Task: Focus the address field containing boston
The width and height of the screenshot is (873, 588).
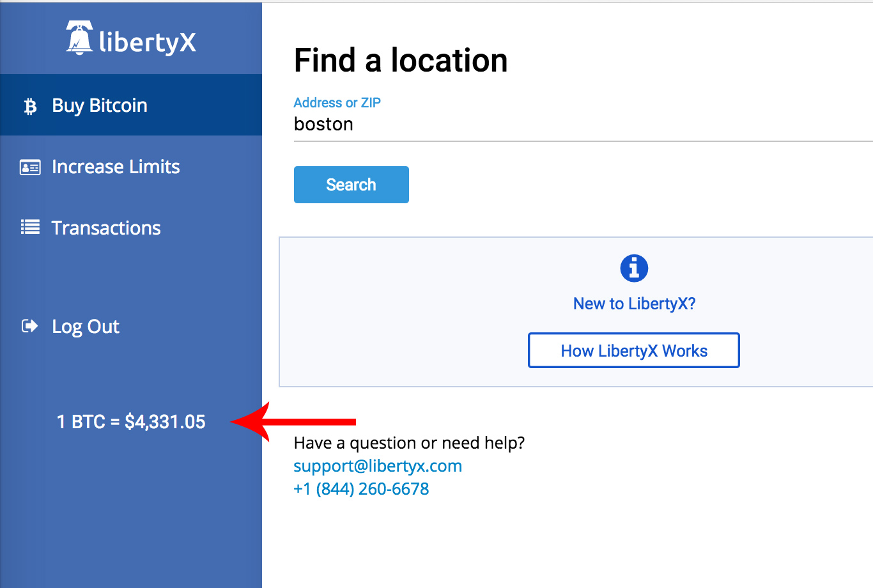Action: click(x=575, y=124)
